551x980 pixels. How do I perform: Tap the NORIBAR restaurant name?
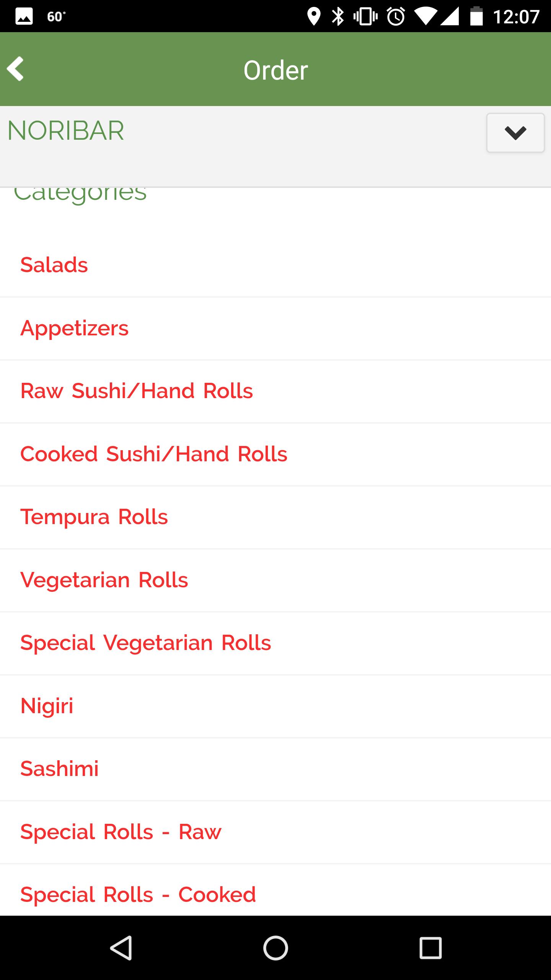pyautogui.click(x=66, y=131)
